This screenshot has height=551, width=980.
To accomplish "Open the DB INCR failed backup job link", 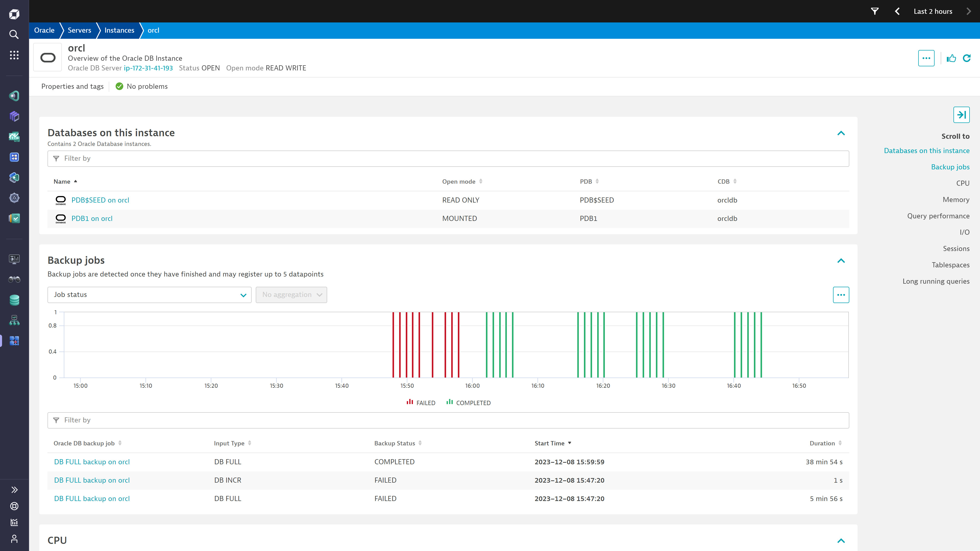I will [x=92, y=480].
